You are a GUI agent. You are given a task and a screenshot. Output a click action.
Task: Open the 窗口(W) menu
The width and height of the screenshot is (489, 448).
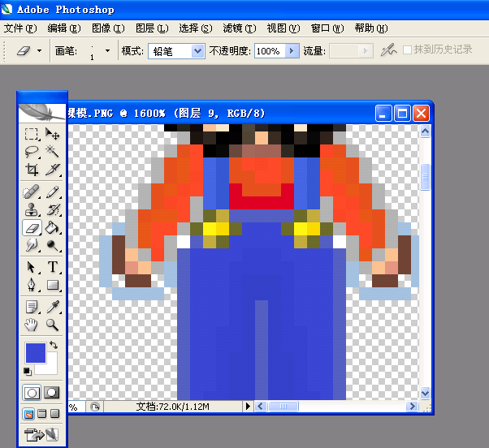327,28
